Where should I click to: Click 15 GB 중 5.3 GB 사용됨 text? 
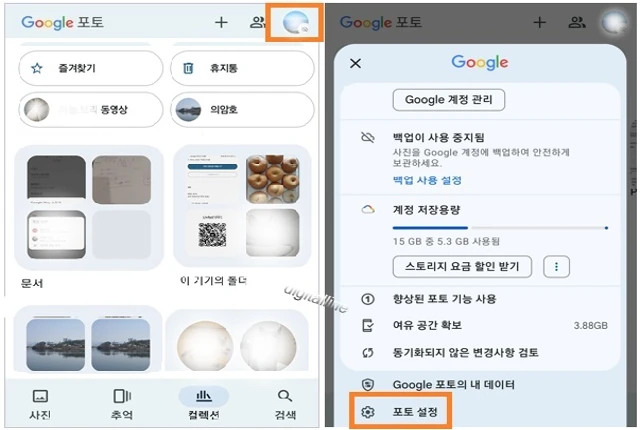coord(446,241)
